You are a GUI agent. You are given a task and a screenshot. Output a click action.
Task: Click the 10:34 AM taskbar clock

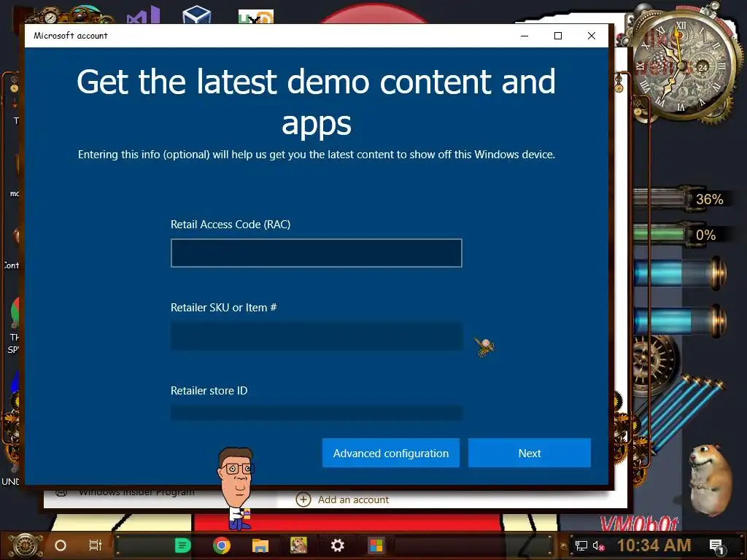point(654,545)
